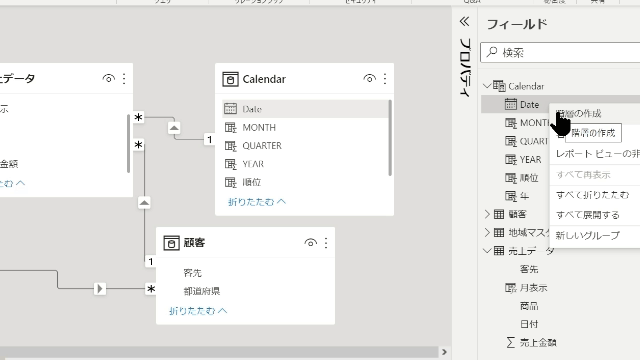
Task: Select 月表示 field under 売上データ
Action: (534, 288)
